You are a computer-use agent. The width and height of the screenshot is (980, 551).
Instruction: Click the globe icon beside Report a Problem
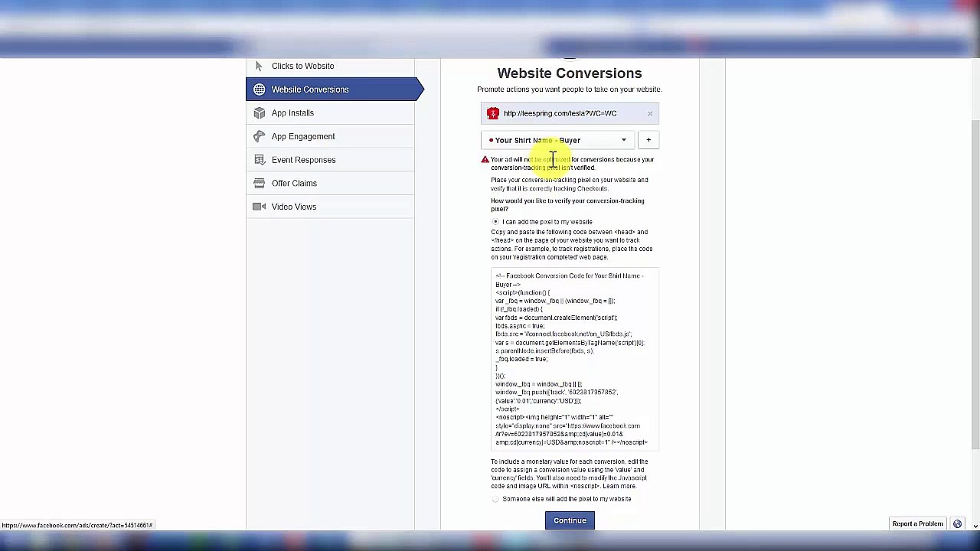coord(957,524)
